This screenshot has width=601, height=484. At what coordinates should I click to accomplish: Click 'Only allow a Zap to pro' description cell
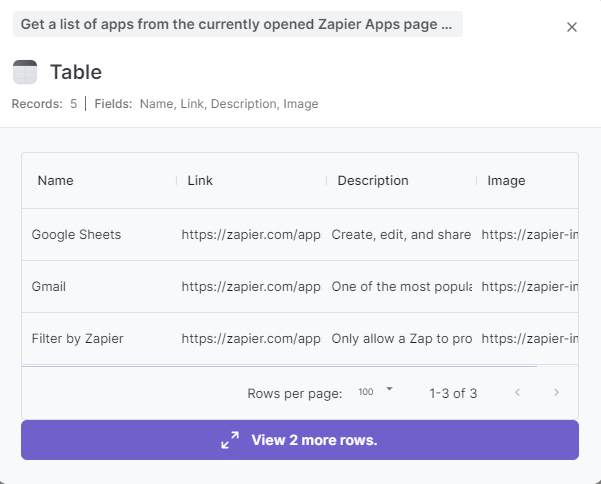[x=401, y=339]
